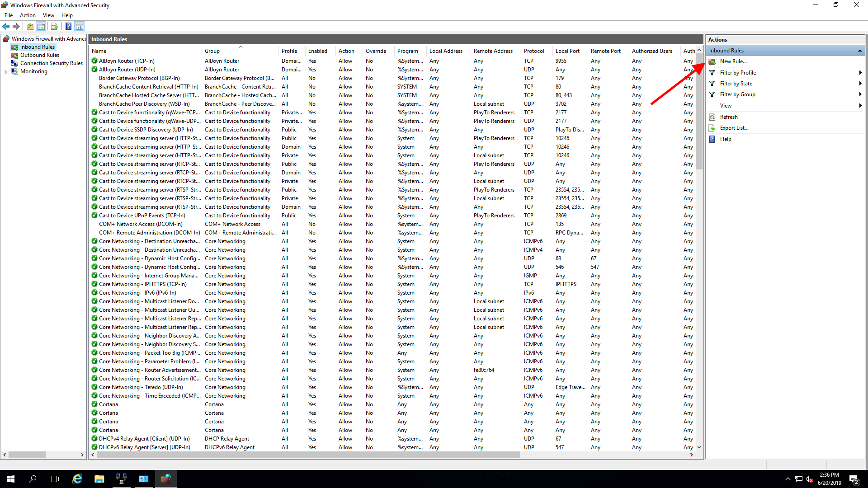868x488 pixels.
Task: Open the Filter by State submenu arrow
Action: click(860, 84)
